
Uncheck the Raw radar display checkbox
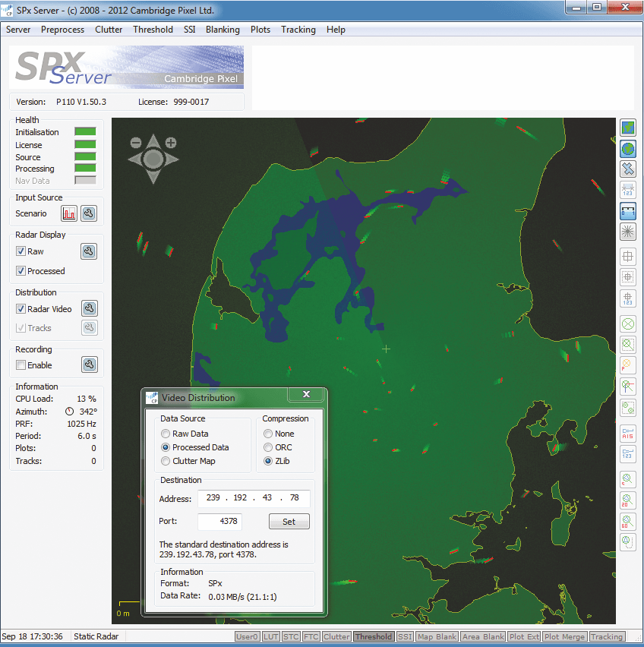(x=21, y=251)
